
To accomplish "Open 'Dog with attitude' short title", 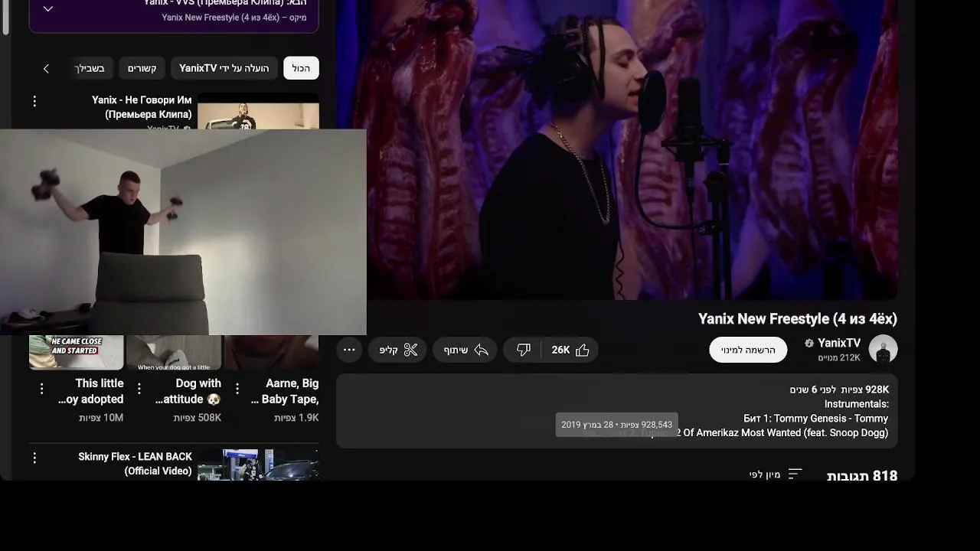I will tap(188, 391).
